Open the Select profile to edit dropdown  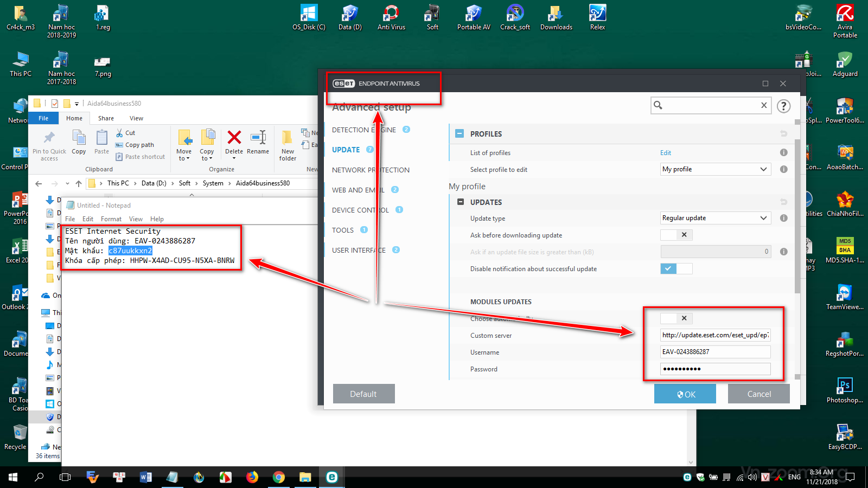point(715,169)
